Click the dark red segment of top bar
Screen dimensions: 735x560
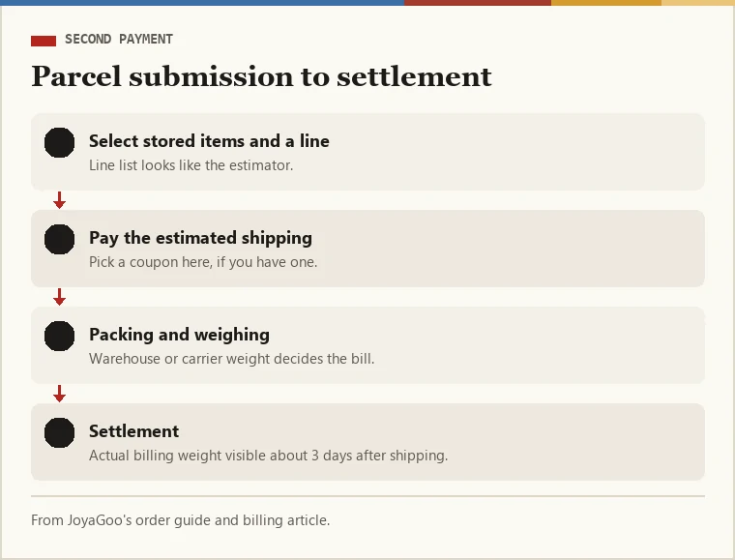478,3
